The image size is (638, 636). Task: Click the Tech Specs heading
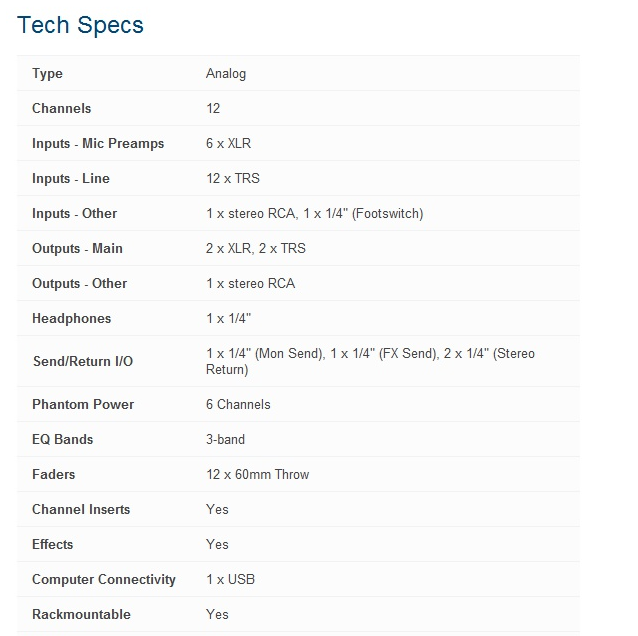click(x=80, y=25)
